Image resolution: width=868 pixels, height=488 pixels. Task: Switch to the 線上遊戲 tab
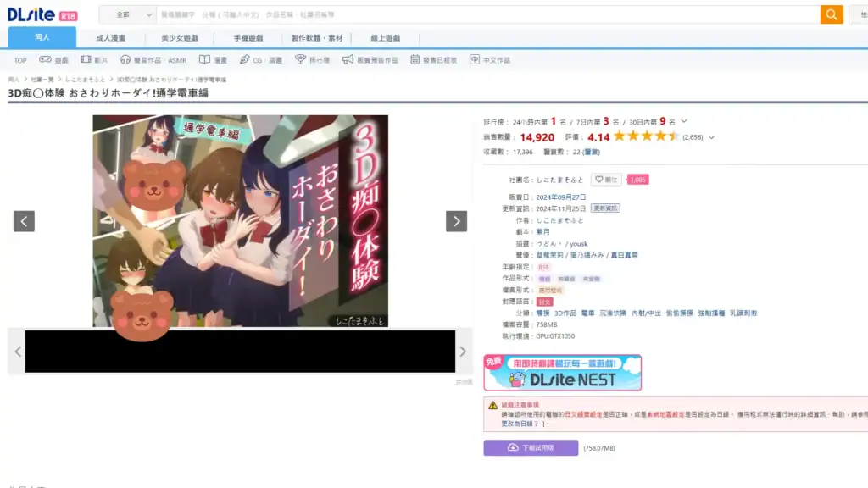click(386, 38)
